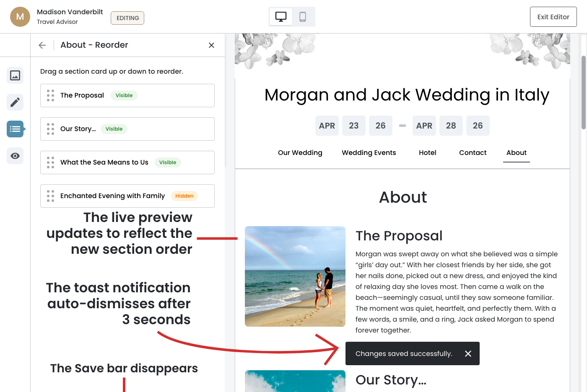Click the Contact navigation link
Viewport: 587px width, 392px height.
[x=473, y=153]
